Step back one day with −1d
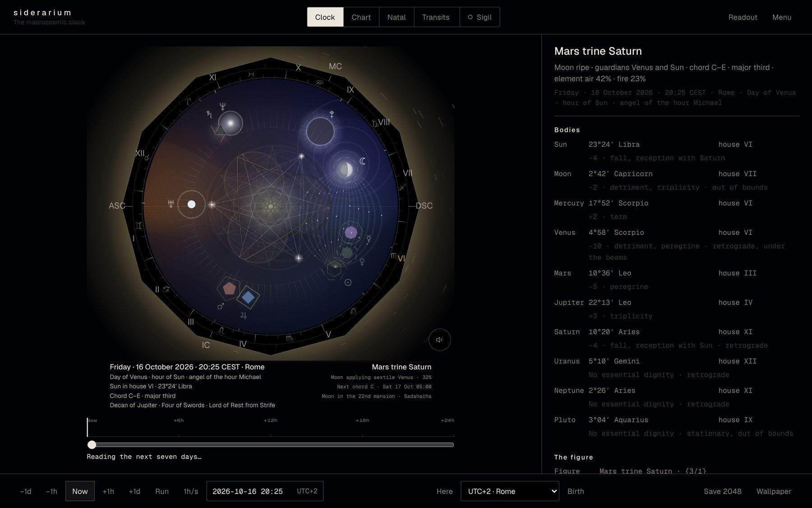Screen dimensions: 812x508 point(26,491)
